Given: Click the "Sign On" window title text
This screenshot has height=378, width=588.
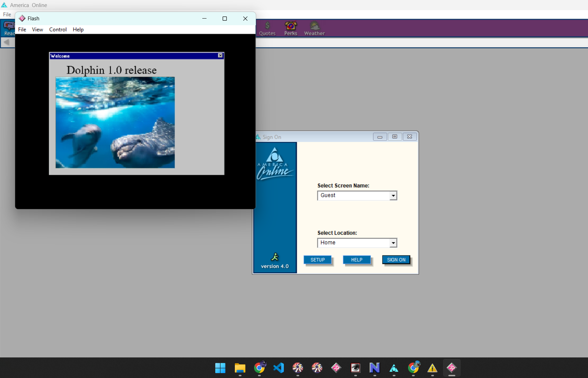Looking at the screenshot, I should coord(272,137).
